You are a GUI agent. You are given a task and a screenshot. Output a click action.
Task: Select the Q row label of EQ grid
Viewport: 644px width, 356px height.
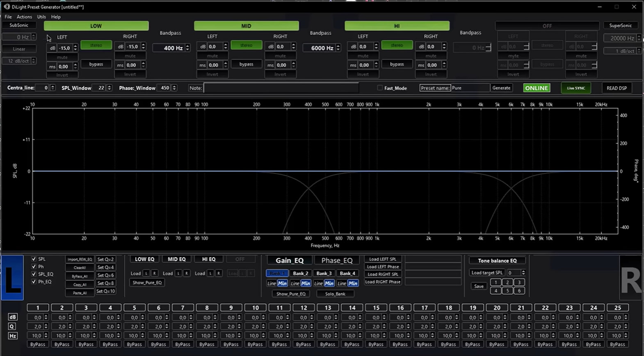(x=13, y=326)
